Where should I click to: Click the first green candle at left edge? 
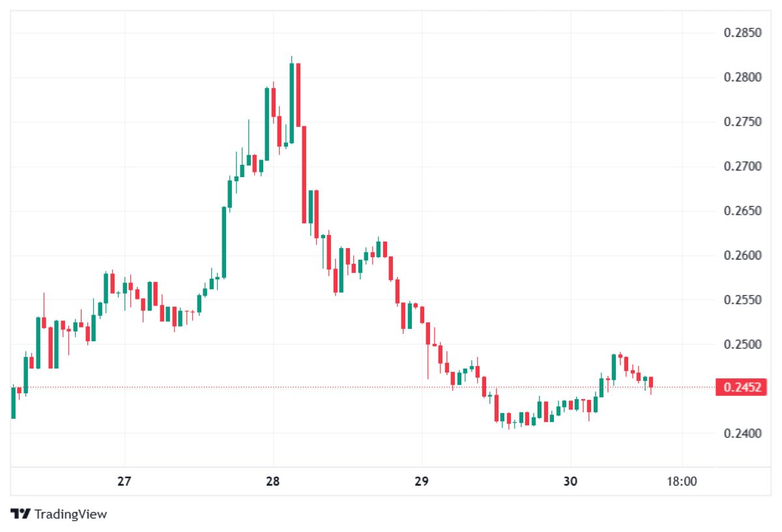point(14,402)
